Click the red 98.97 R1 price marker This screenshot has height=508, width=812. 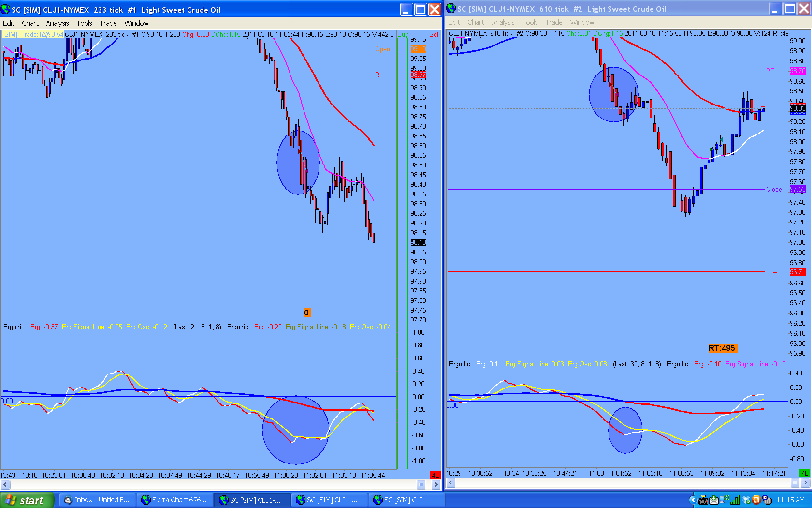(x=418, y=75)
